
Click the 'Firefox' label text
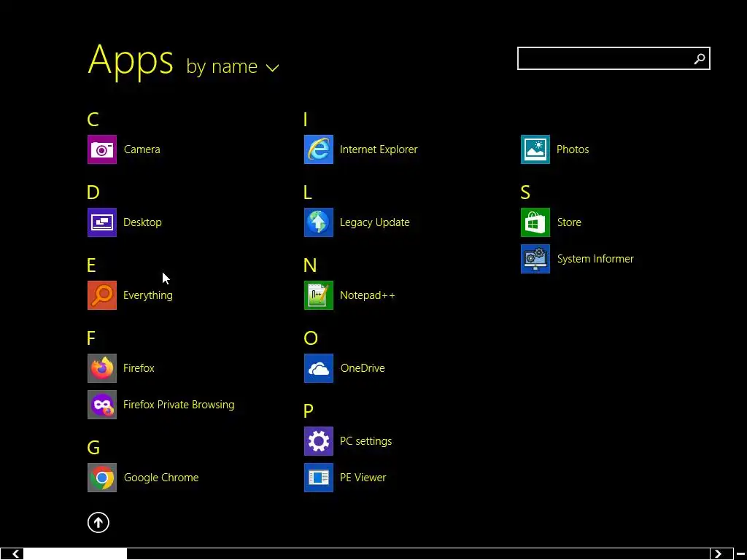pos(139,368)
